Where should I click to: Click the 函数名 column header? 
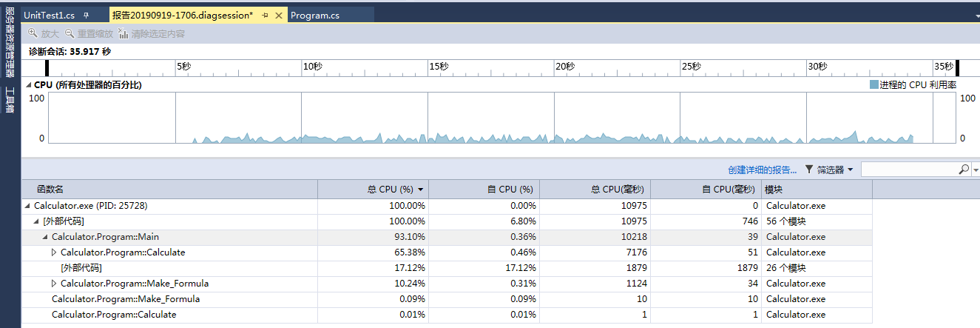click(170, 190)
